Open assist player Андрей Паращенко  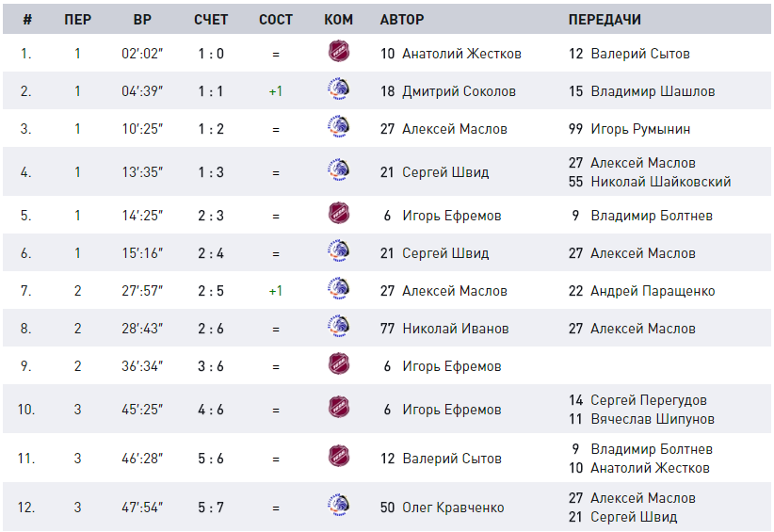[653, 291]
